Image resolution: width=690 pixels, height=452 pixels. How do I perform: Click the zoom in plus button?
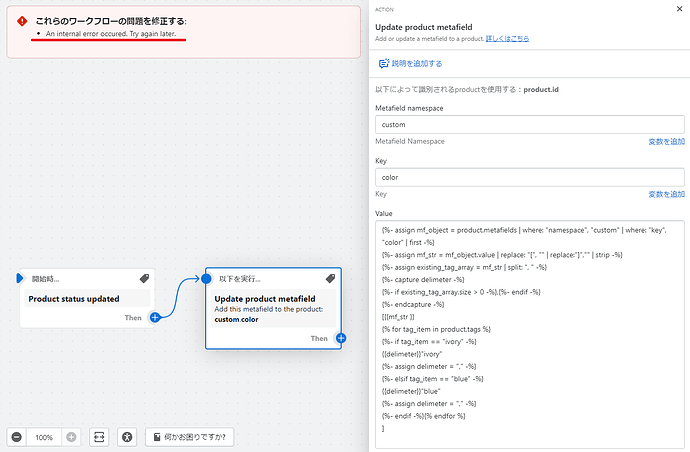click(x=71, y=437)
